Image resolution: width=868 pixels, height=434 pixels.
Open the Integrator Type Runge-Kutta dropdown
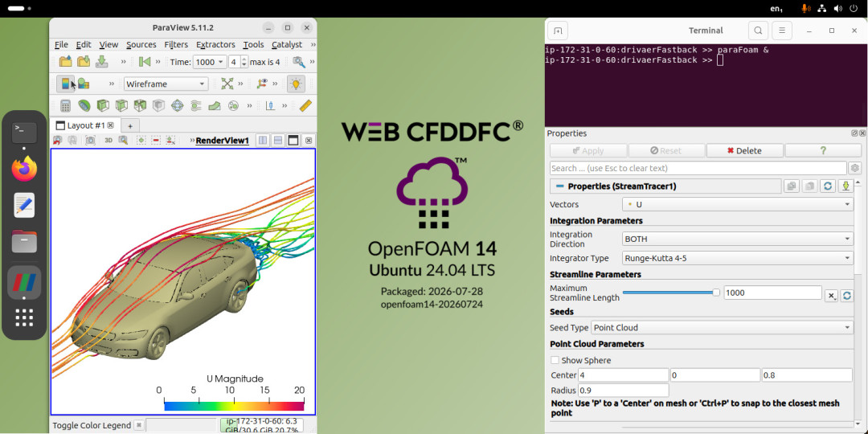(737, 258)
